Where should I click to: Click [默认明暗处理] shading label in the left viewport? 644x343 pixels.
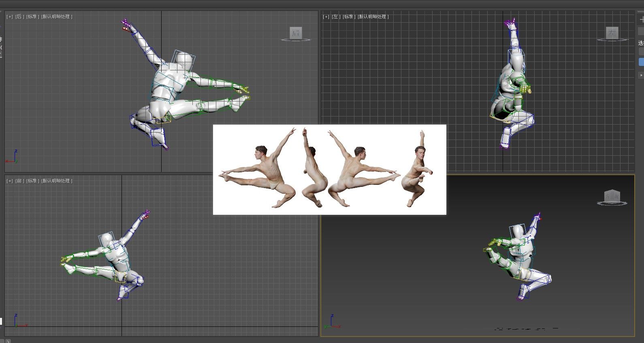tap(373, 17)
